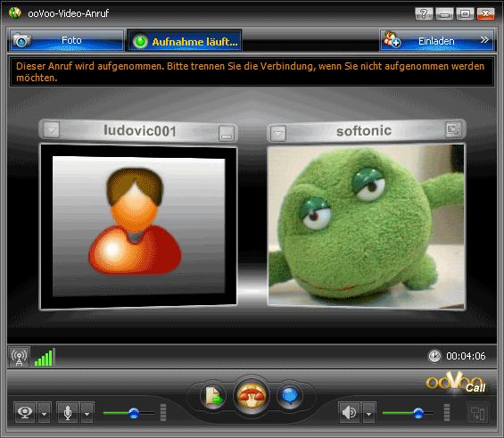The image size is (504, 438).
Task: Open the blue chat bubble icon
Action: coord(289,396)
